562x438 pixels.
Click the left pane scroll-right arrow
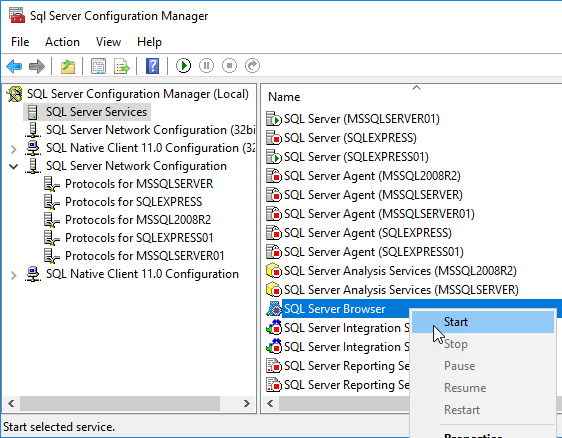coord(247,404)
